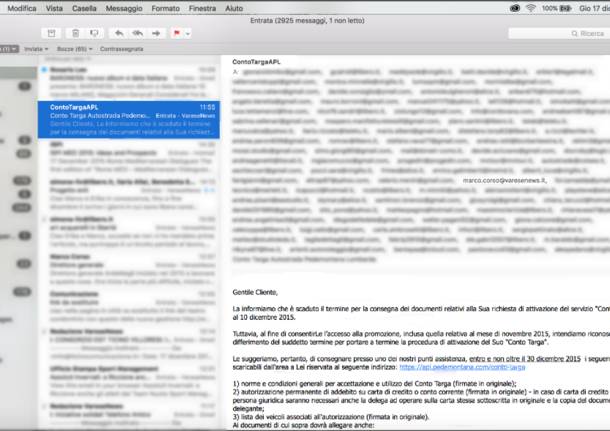The image size is (610, 431).
Task: Expand the Bozze (65) favorites dropdown
Action: click(x=75, y=49)
